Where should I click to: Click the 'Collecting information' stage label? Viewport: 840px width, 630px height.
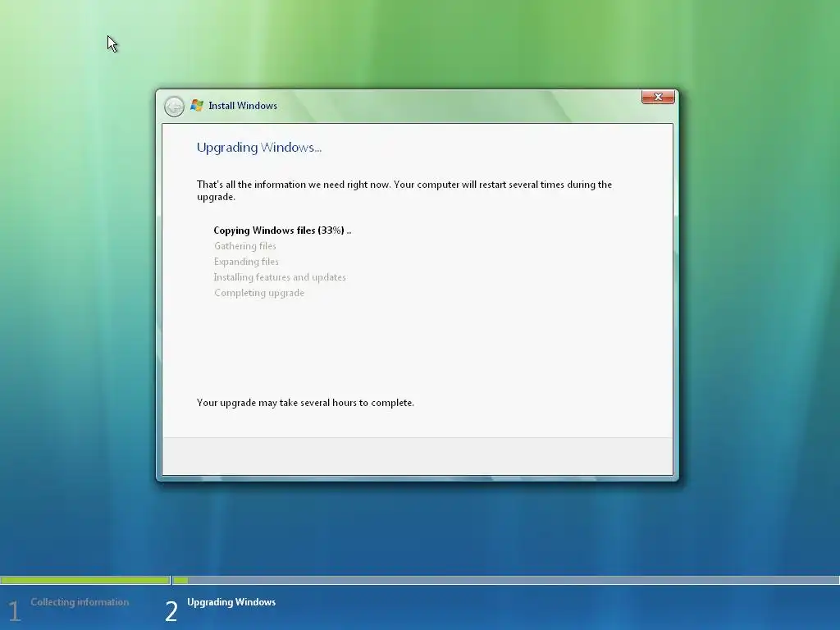point(80,602)
